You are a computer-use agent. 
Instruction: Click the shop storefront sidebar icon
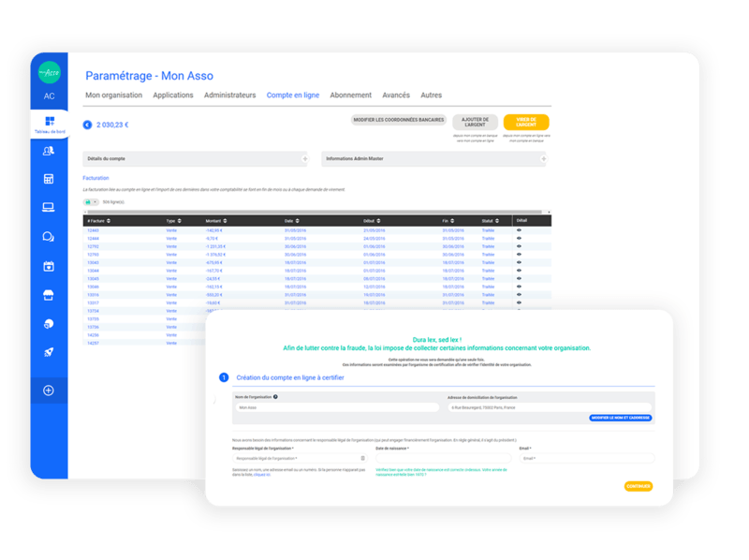49,295
